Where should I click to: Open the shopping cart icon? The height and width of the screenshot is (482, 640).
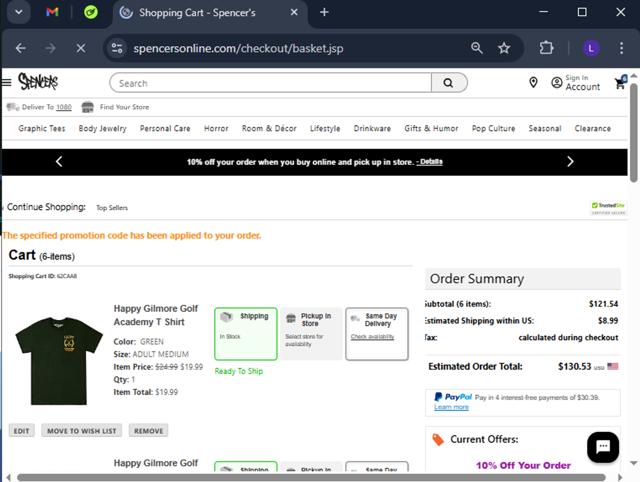coord(620,83)
